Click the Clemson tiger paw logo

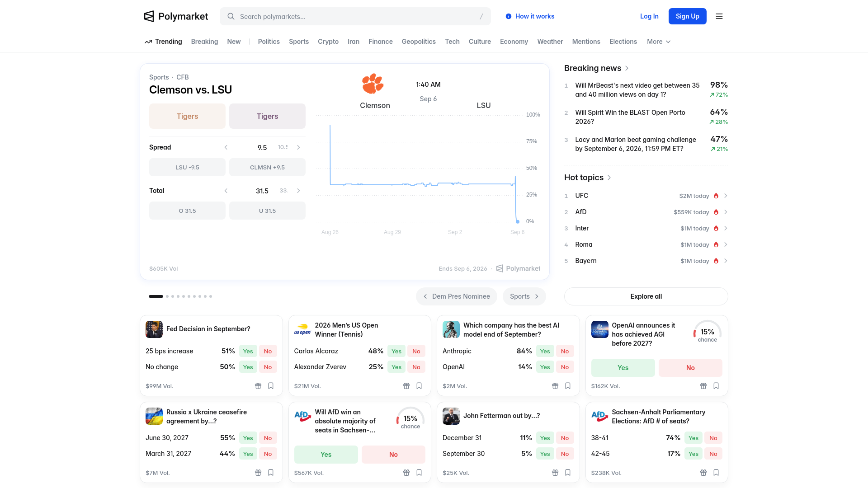tap(373, 84)
